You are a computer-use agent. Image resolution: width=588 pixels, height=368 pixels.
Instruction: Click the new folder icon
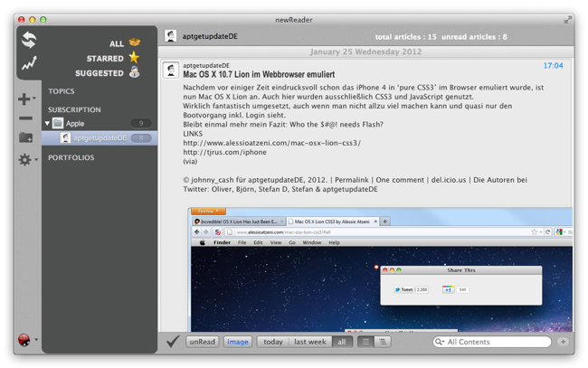click(x=26, y=137)
